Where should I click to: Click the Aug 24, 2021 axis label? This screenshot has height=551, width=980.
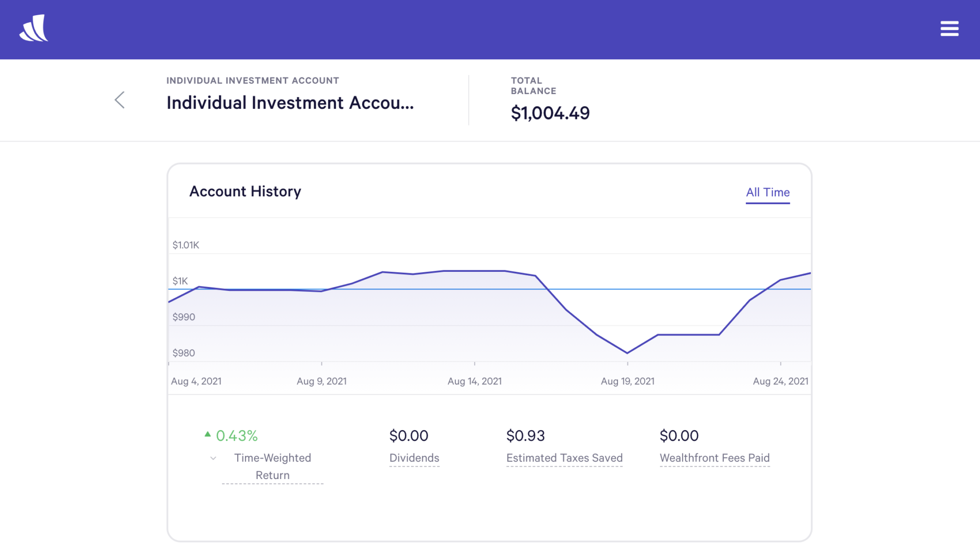click(780, 381)
